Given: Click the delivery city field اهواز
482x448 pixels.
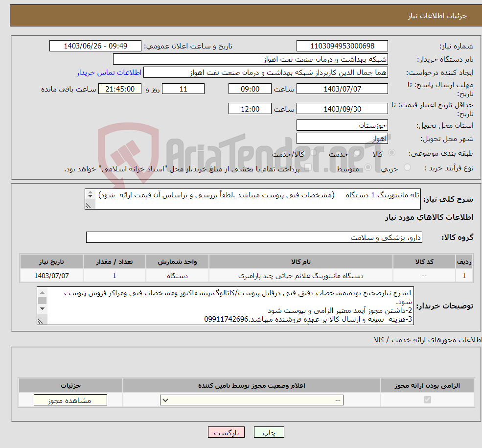Looking at the screenshot, I should pyautogui.click(x=342, y=139).
